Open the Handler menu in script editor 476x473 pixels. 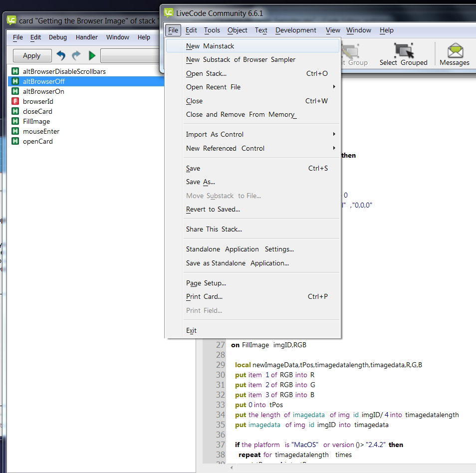point(86,37)
